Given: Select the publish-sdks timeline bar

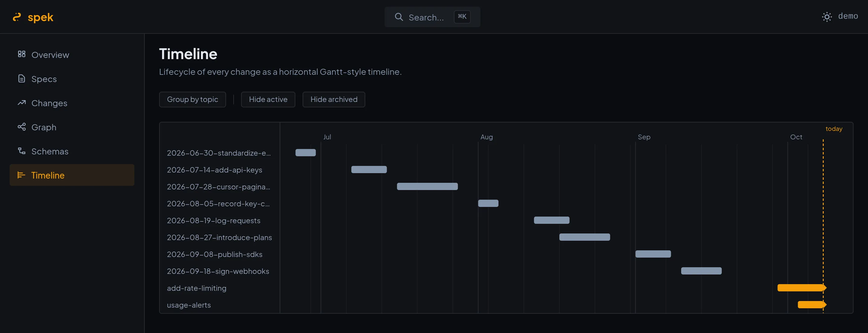Looking at the screenshot, I should tap(653, 254).
